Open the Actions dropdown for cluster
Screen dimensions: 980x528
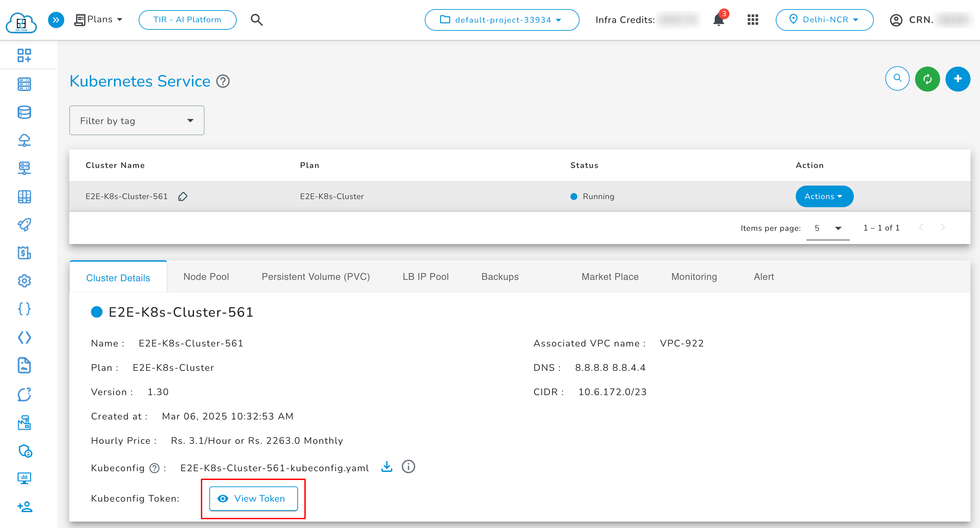click(x=824, y=196)
